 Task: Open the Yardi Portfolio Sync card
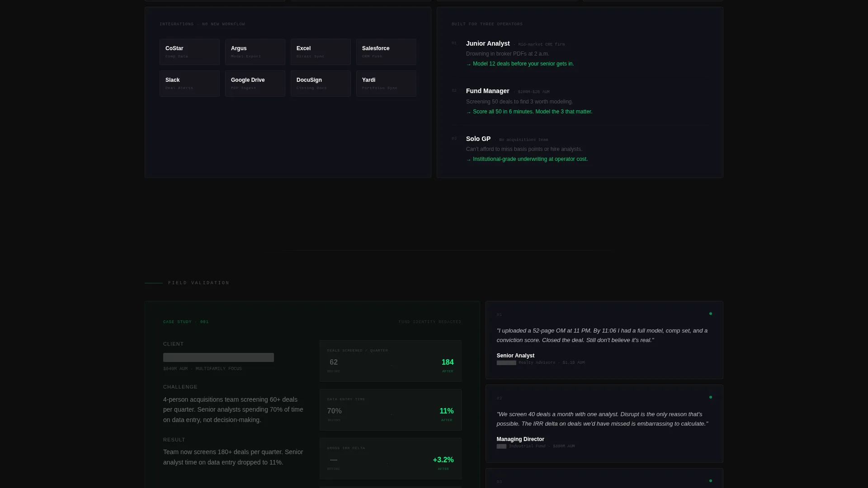tap(386, 84)
